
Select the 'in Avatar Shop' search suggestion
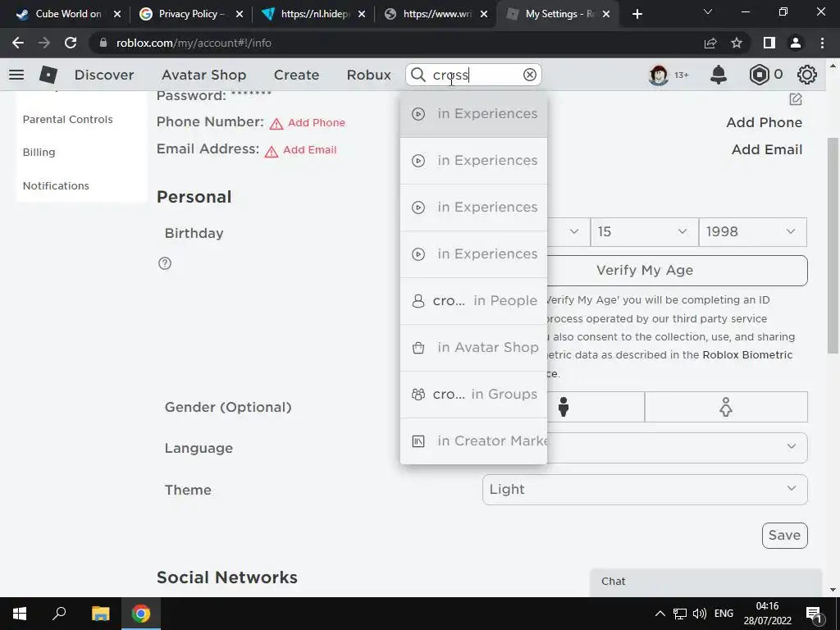473,347
